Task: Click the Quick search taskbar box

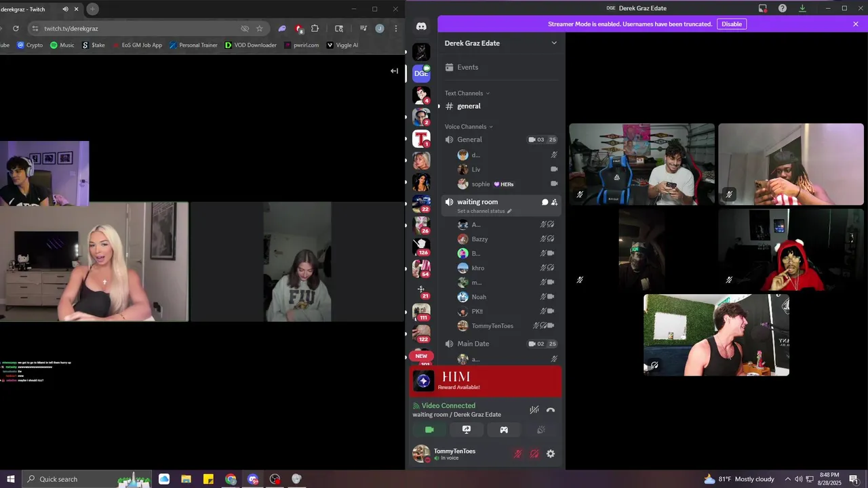Action: 88,479
